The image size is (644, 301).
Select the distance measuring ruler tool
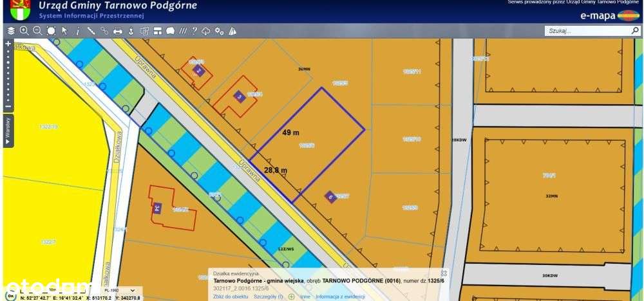[x=91, y=31]
